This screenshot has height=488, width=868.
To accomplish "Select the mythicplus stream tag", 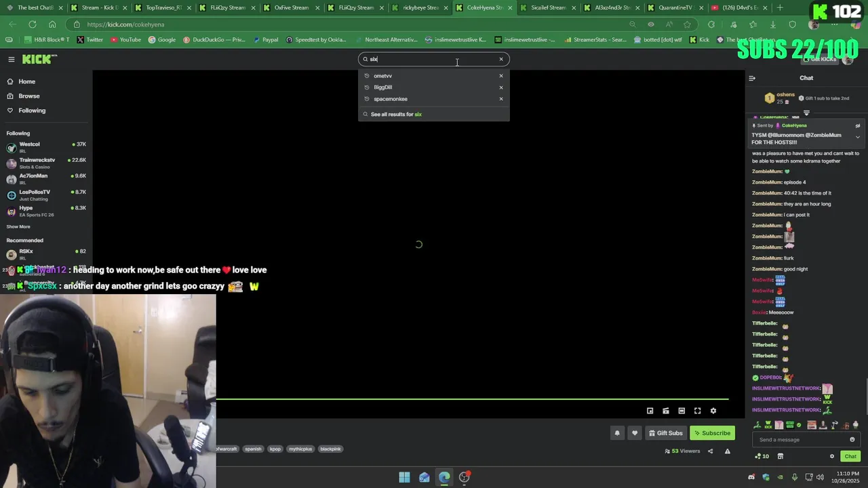I will coord(300,449).
